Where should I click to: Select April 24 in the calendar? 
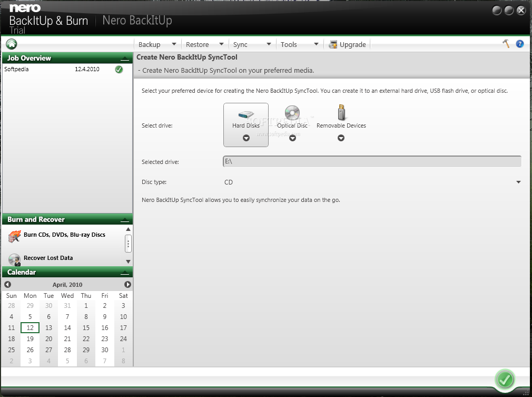[x=123, y=339]
